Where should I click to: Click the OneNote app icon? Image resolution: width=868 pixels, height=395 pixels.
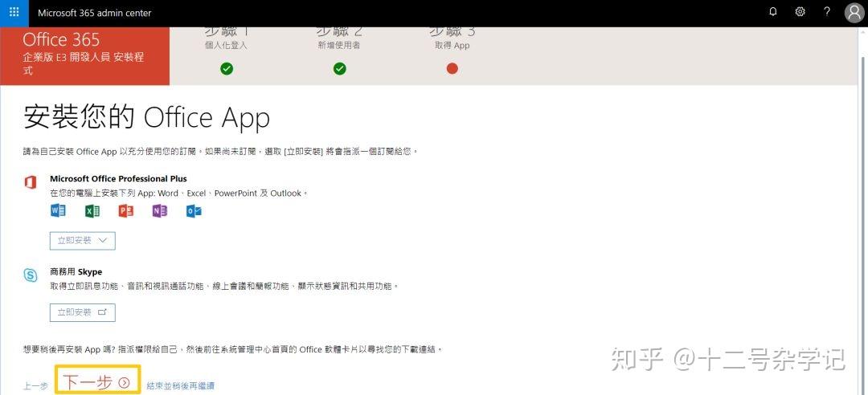pos(159,211)
